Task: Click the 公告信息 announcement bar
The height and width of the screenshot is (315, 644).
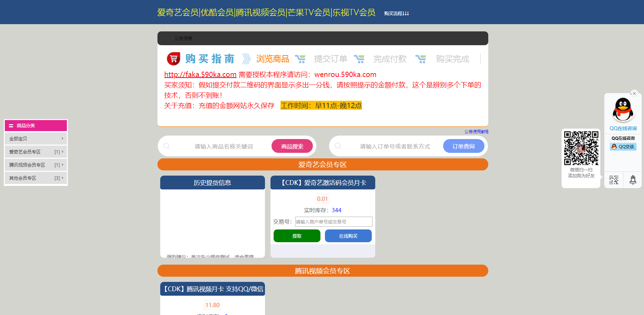Action: (x=323, y=38)
